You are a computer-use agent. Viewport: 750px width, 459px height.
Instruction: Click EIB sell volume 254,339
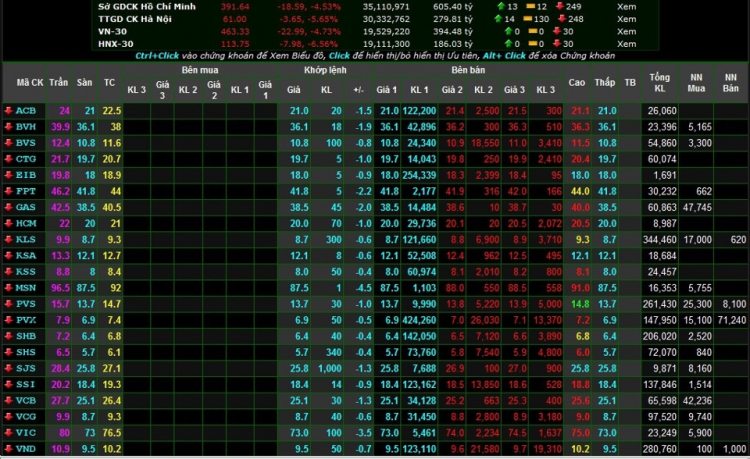pyautogui.click(x=419, y=175)
